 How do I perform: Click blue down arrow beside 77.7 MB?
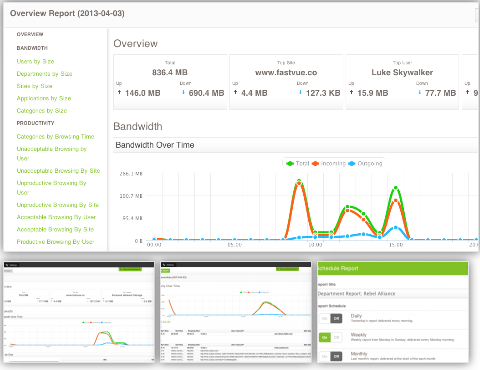(x=420, y=92)
